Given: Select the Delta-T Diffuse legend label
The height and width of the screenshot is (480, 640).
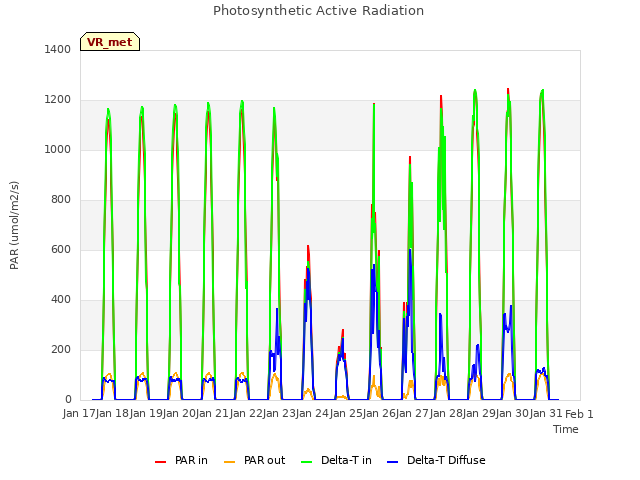Looking at the screenshot, I should click(x=446, y=460).
